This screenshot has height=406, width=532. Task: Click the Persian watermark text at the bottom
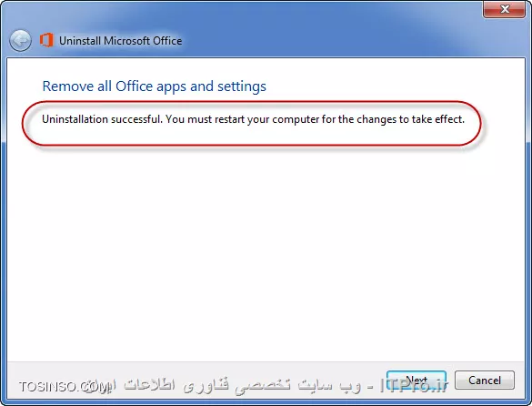tap(234, 386)
